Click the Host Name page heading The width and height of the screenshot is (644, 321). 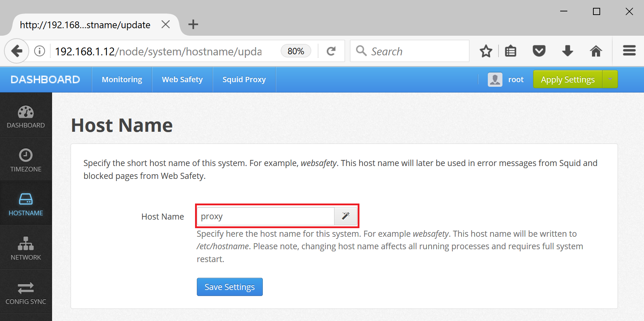(122, 125)
